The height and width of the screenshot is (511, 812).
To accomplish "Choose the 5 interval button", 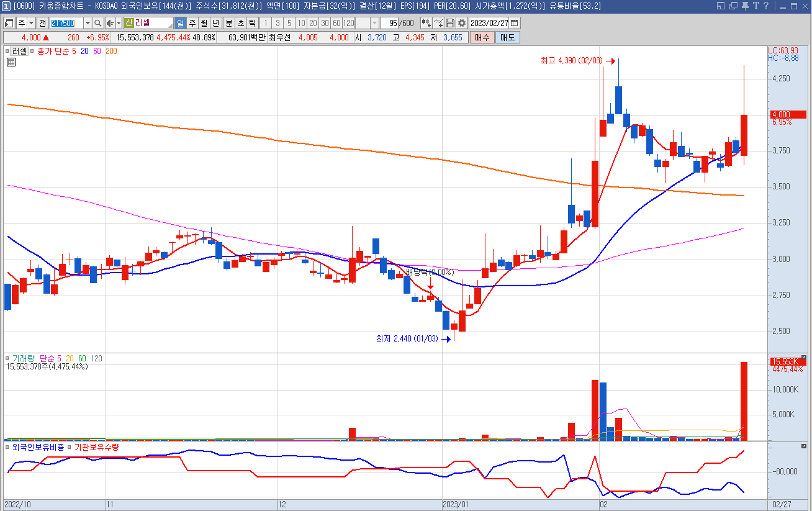I will [x=289, y=23].
